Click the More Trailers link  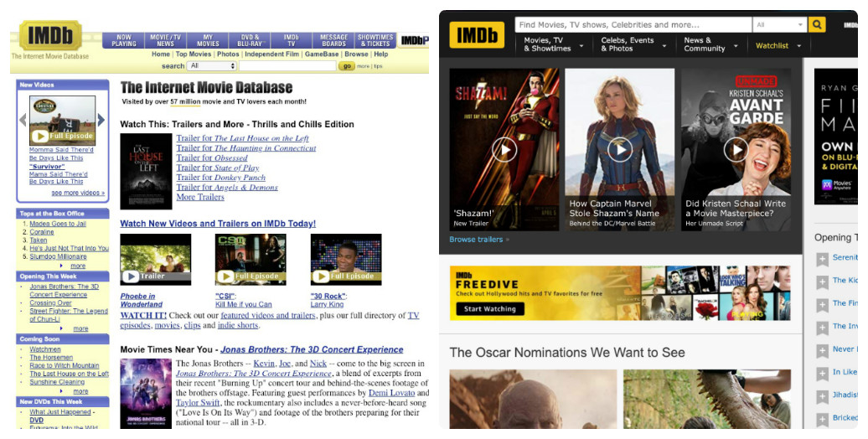[200, 197]
